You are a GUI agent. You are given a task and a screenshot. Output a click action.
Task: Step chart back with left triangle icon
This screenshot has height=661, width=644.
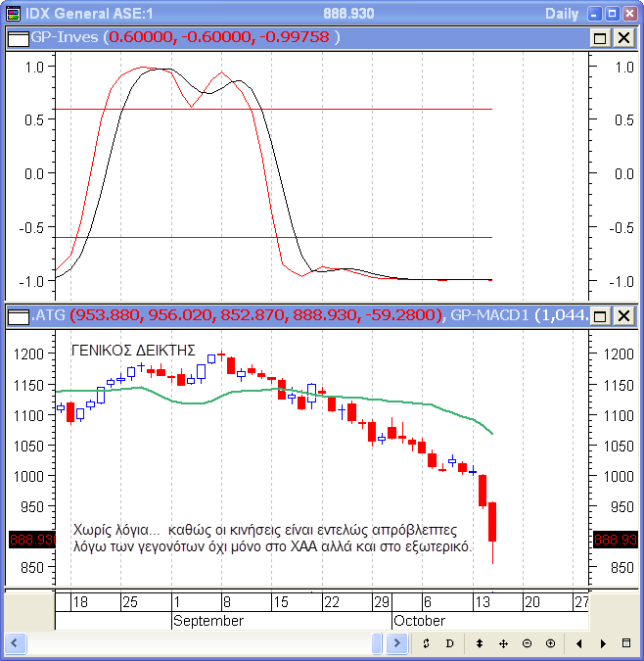[x=579, y=643]
